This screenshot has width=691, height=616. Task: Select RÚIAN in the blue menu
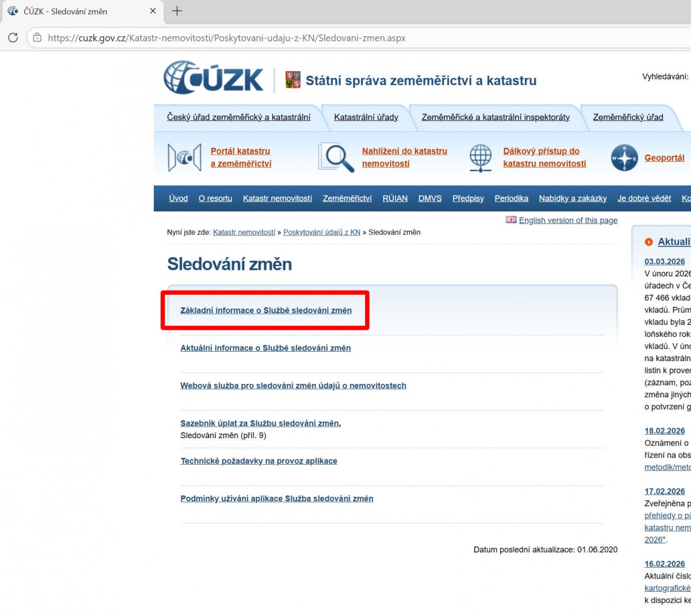click(394, 199)
